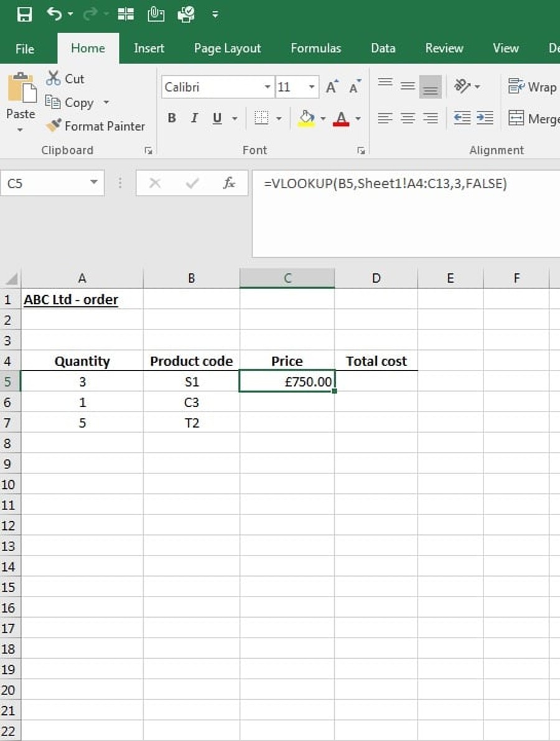Click the Save icon in quick access toolbar
Screen dimensions: 560x741
pos(24,14)
